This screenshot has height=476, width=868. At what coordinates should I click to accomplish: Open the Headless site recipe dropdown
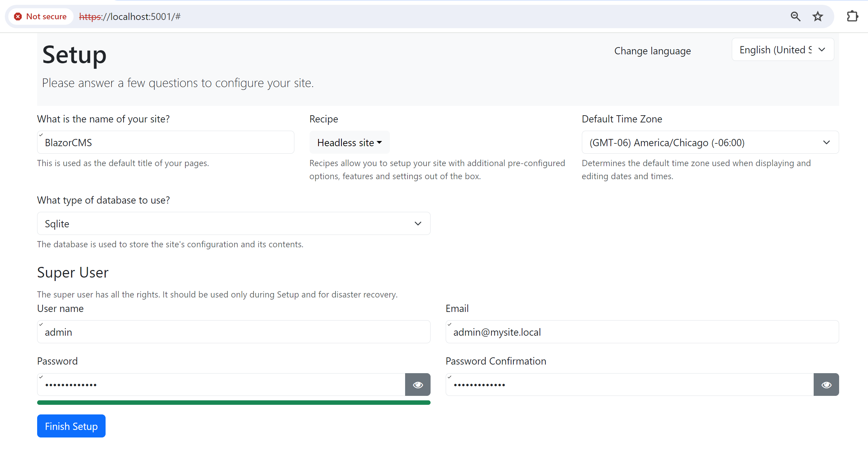click(x=349, y=142)
